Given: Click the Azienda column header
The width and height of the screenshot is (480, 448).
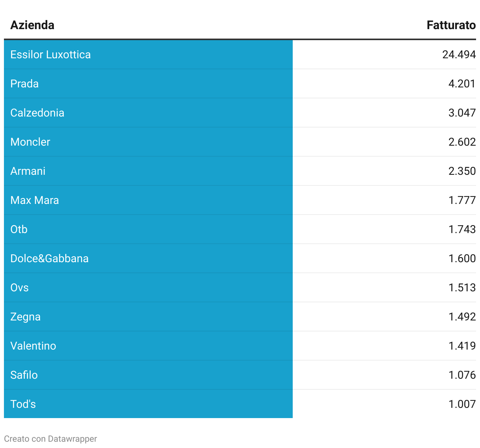Looking at the screenshot, I should pyautogui.click(x=32, y=25).
